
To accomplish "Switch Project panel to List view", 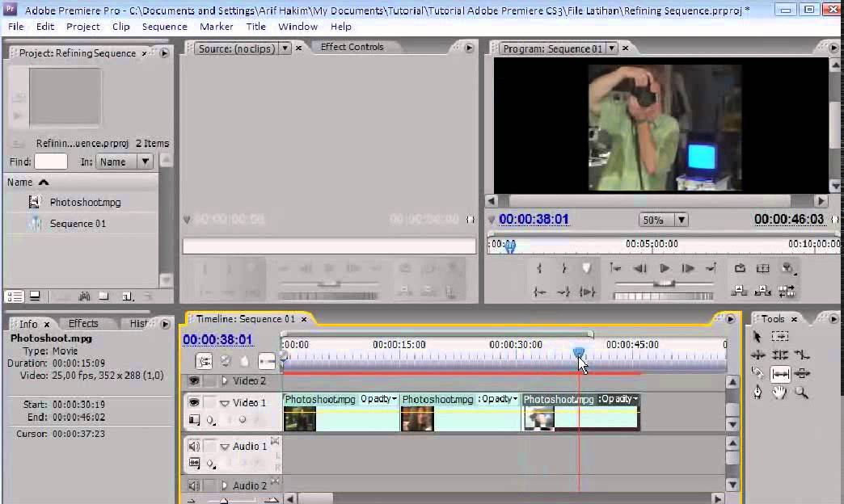I will pos(15,296).
